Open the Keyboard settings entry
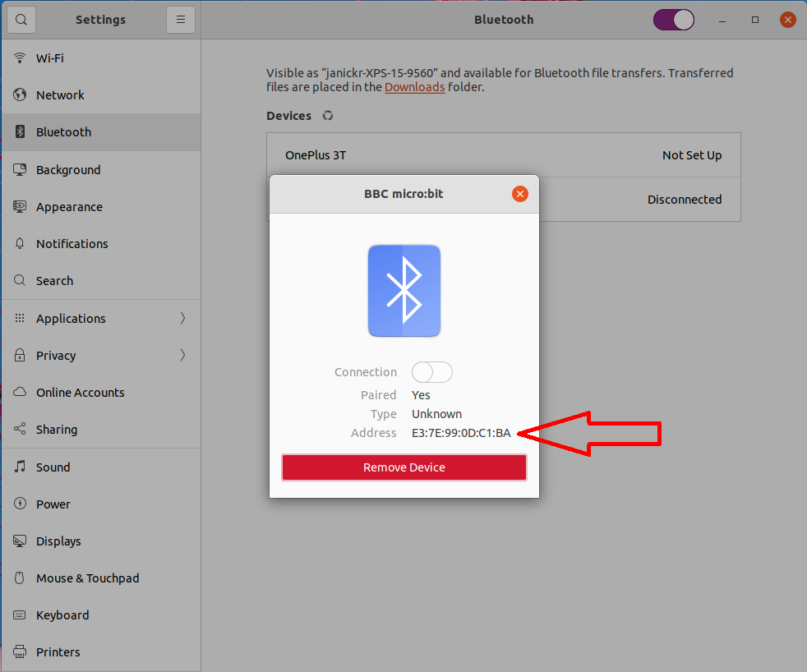The image size is (807, 672). (101, 615)
